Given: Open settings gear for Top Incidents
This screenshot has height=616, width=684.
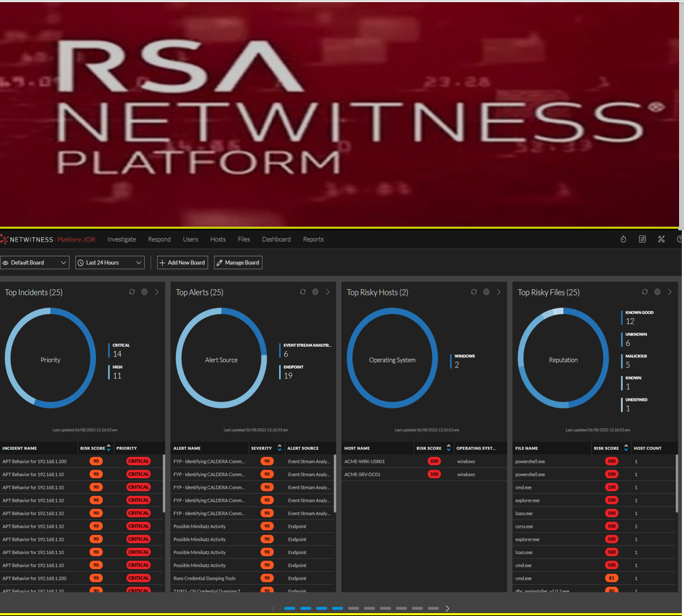Looking at the screenshot, I should click(x=144, y=292).
